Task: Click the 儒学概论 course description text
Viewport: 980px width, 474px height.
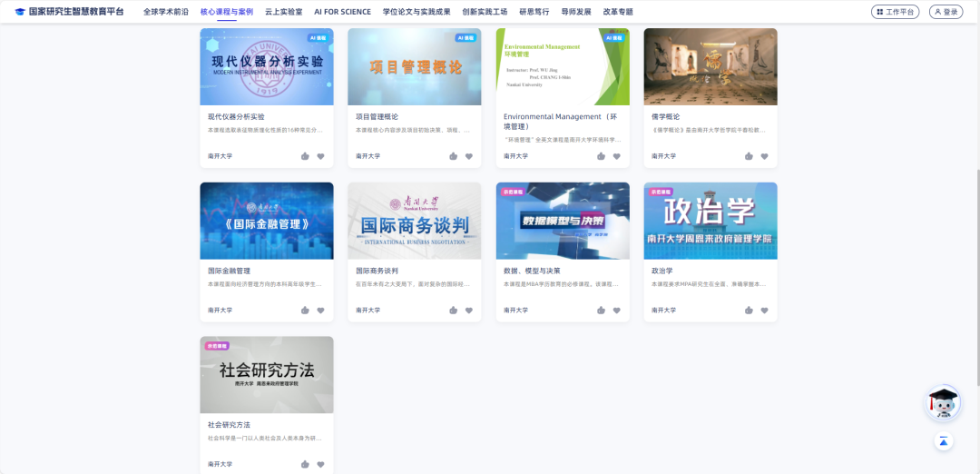Action: click(708, 130)
